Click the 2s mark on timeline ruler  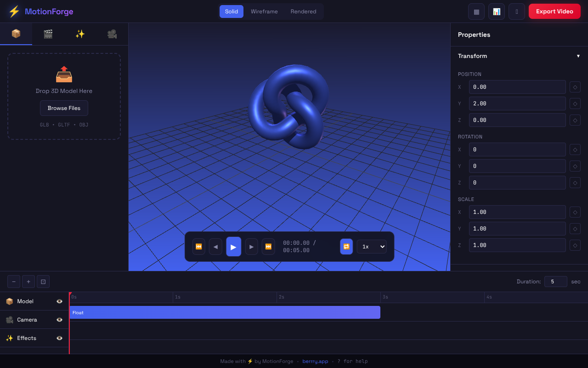click(x=281, y=297)
